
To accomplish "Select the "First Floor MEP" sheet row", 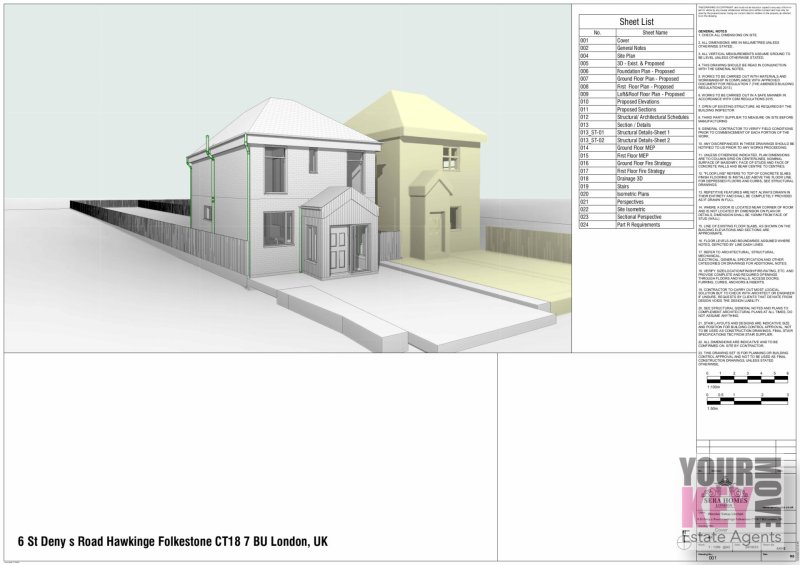I will (636, 156).
